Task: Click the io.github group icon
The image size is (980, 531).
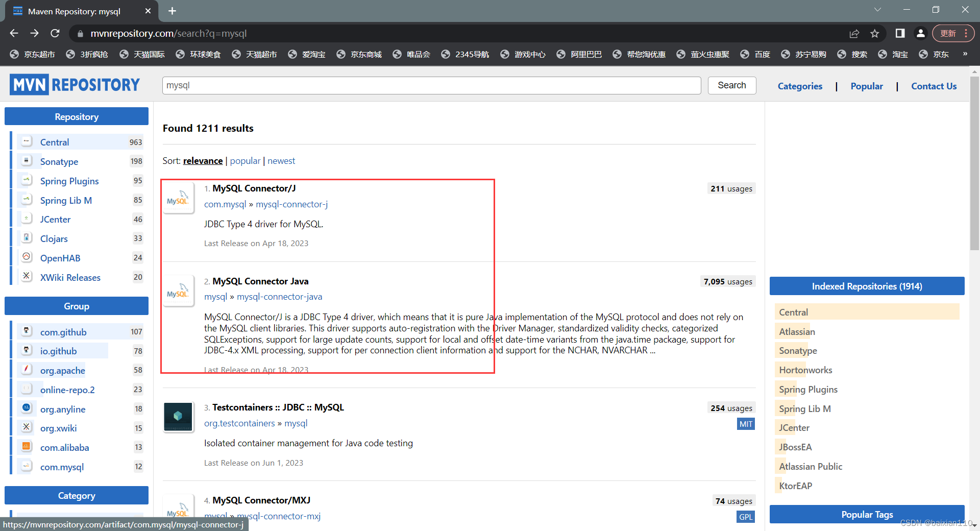Action: pos(27,350)
